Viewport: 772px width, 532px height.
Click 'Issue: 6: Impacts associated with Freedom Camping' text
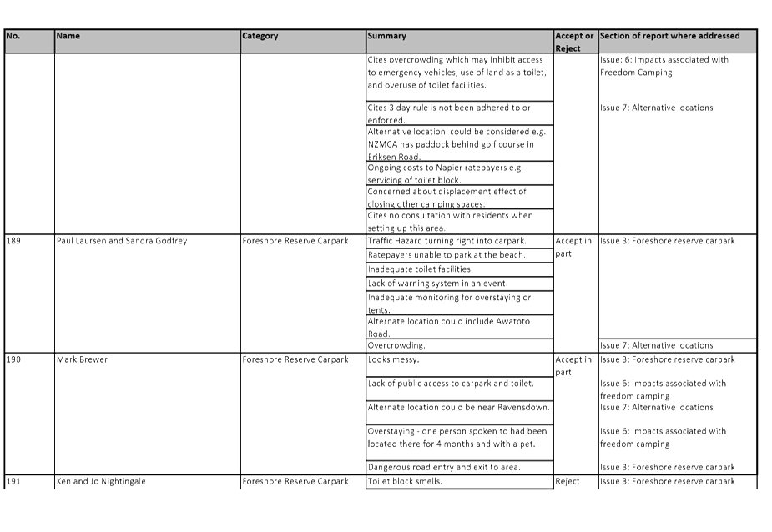click(x=664, y=66)
